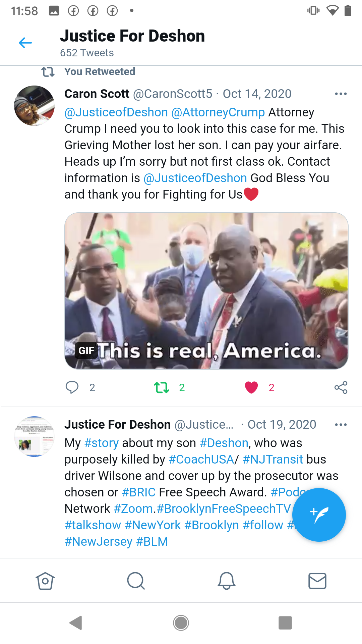Open the #CoachUSA hashtag
This screenshot has height=644, width=362.
click(x=201, y=460)
